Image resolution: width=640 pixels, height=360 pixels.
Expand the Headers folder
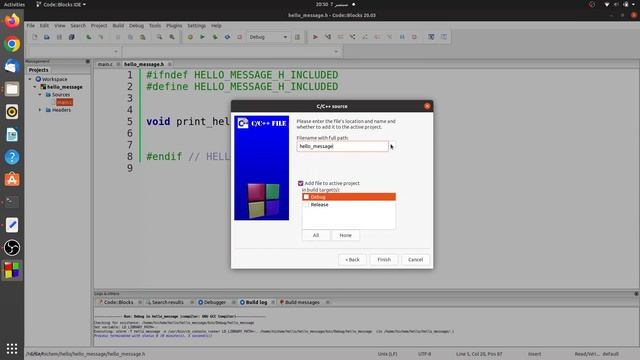click(x=40, y=110)
